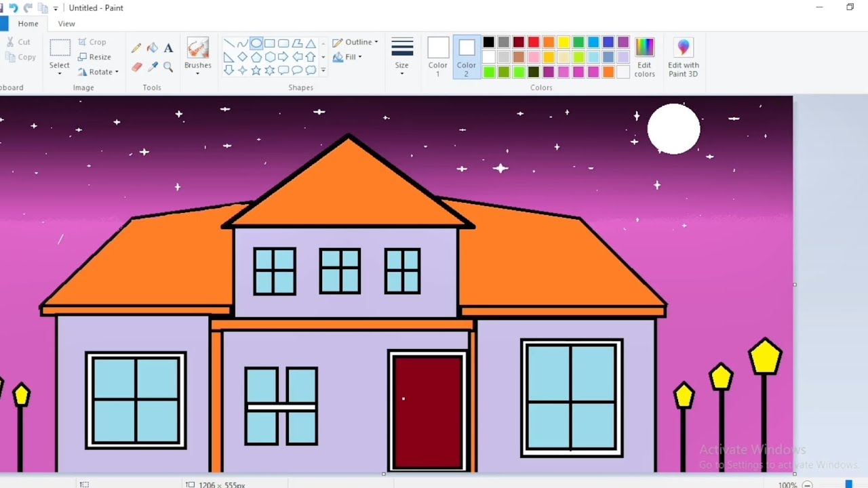Select the Pencil tool
Screen dimensions: 868x488
[x=136, y=48]
